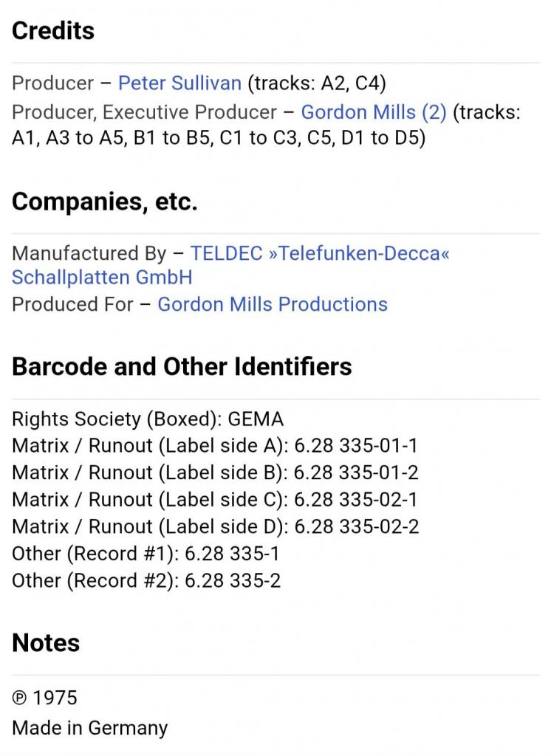Click the tracks A2, C4 text

[317, 83]
